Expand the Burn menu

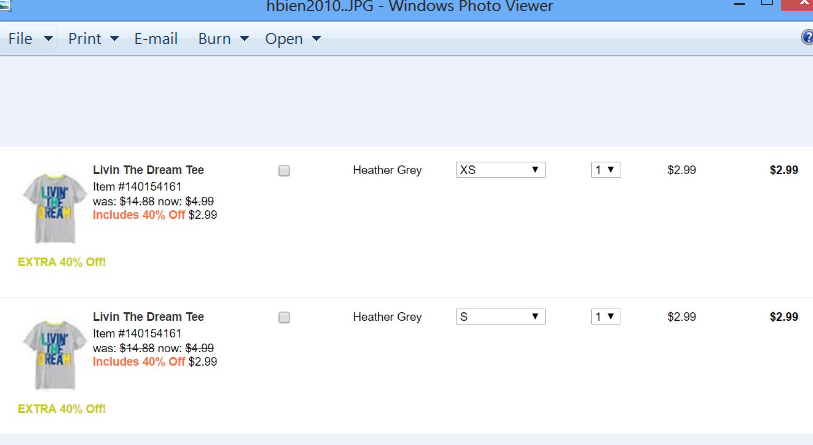(222, 39)
